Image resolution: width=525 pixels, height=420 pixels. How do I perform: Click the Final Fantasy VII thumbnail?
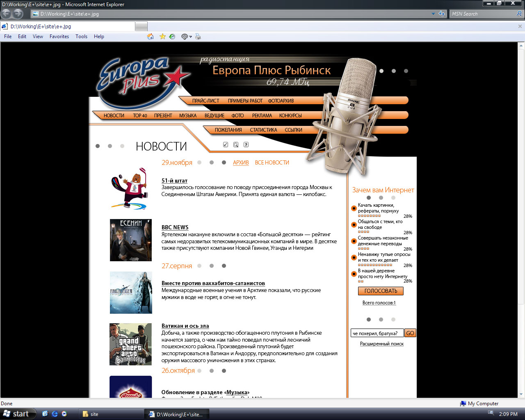(131, 292)
